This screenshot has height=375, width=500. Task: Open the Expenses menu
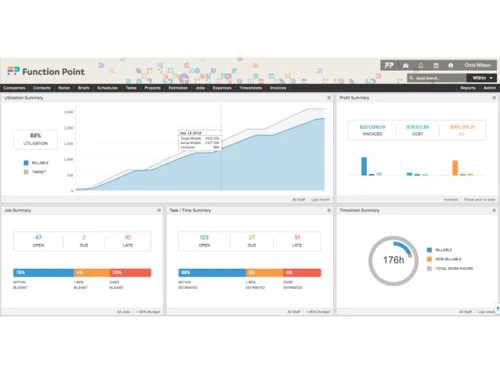pyautogui.click(x=222, y=88)
